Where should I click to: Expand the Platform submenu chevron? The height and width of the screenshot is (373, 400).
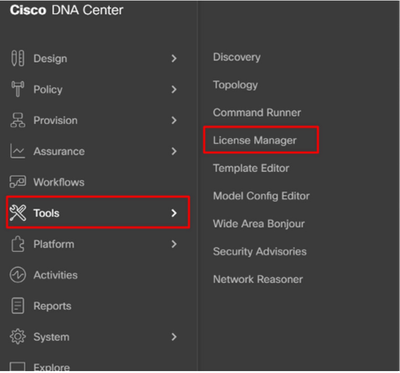tap(174, 244)
